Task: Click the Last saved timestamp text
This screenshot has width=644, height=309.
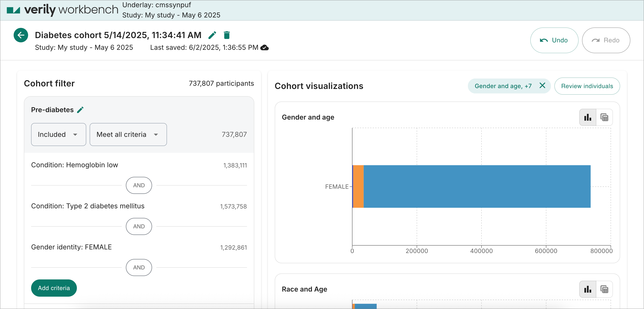Action: click(204, 47)
